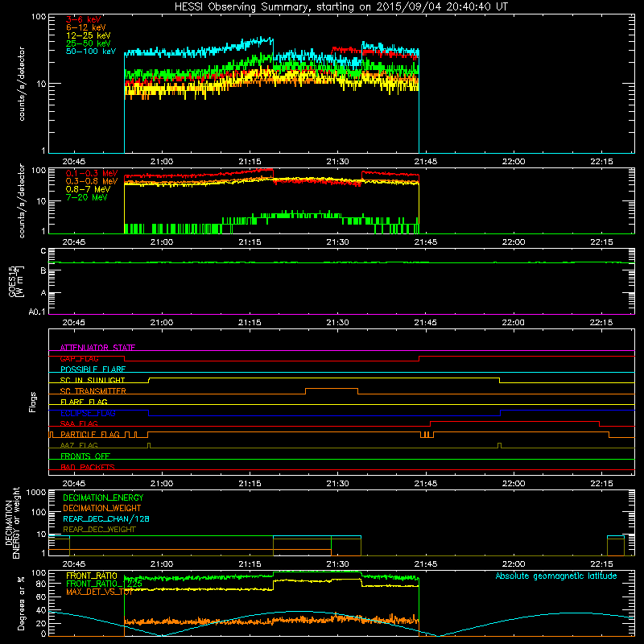Click the 0.8-7 MeV legend entry
Screen dimensions: 644x644
[x=88, y=189]
